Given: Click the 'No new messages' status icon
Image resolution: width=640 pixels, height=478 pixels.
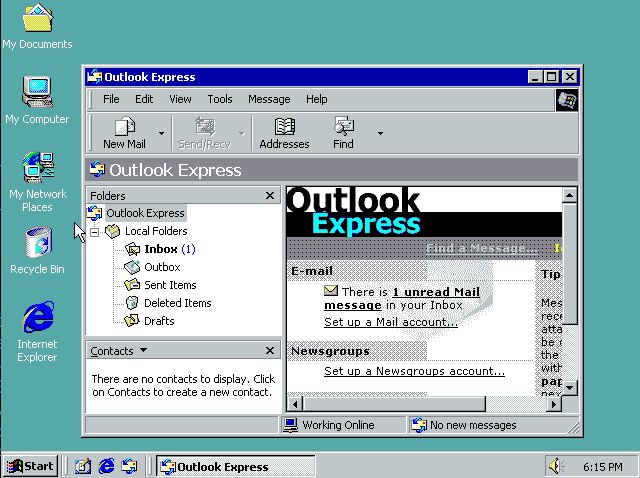Looking at the screenshot, I should click(x=419, y=425).
